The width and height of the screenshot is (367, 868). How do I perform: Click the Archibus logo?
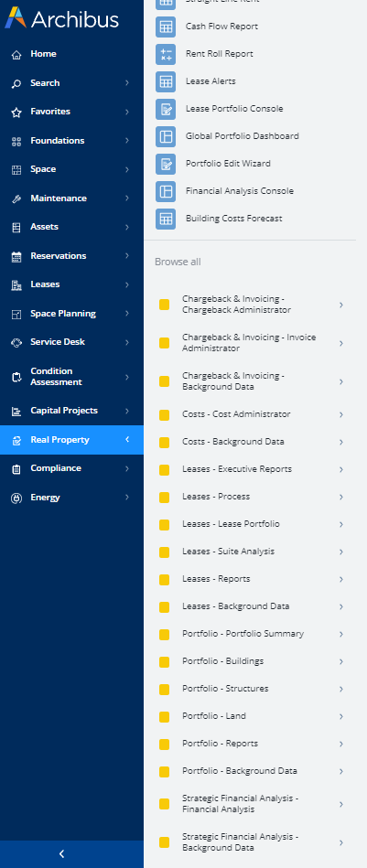click(61, 18)
